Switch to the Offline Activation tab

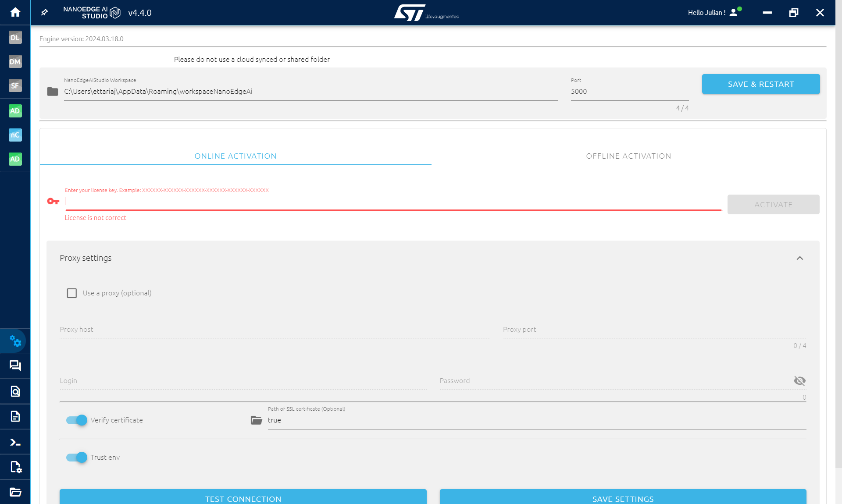tap(629, 156)
